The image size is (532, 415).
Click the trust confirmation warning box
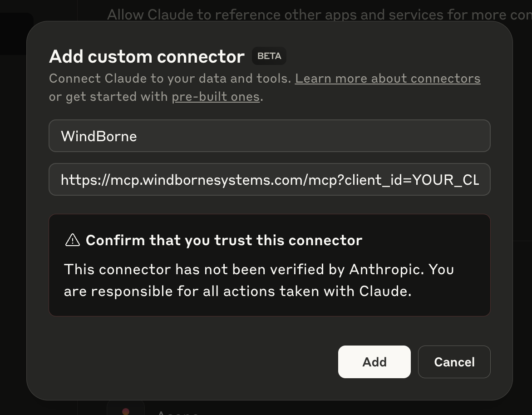[x=269, y=264]
